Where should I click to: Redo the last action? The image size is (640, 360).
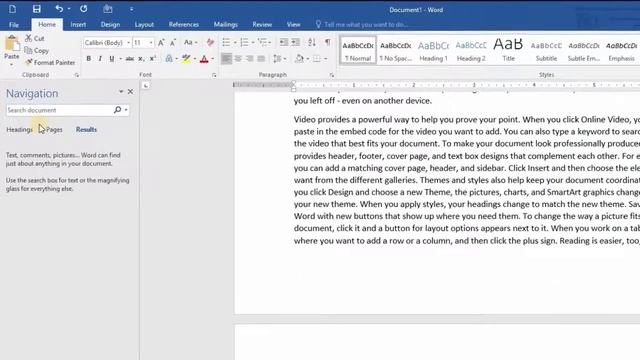84,9
